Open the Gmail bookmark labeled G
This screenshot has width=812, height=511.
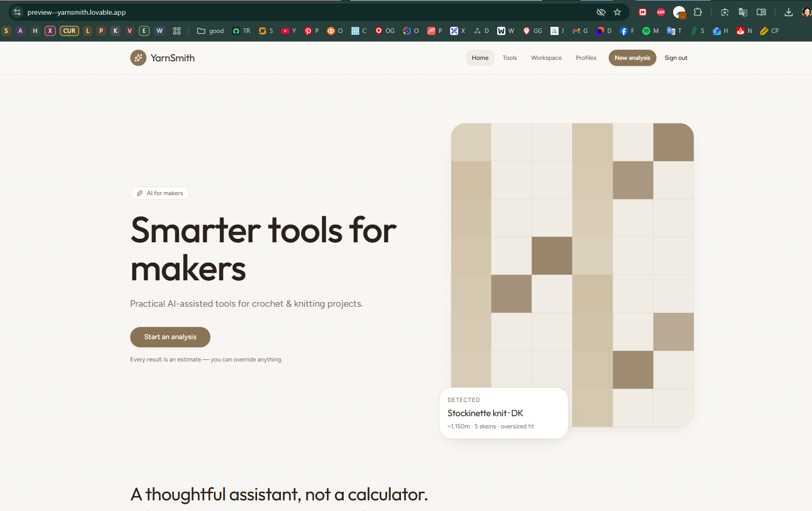coord(580,31)
